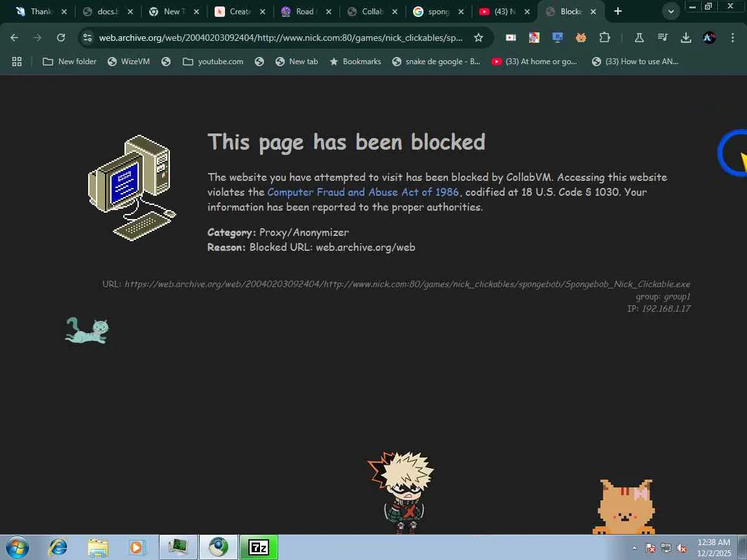Viewport: 747px width, 560px height.
Task: Open the youtube.com bookmark folder
Action: click(x=213, y=62)
